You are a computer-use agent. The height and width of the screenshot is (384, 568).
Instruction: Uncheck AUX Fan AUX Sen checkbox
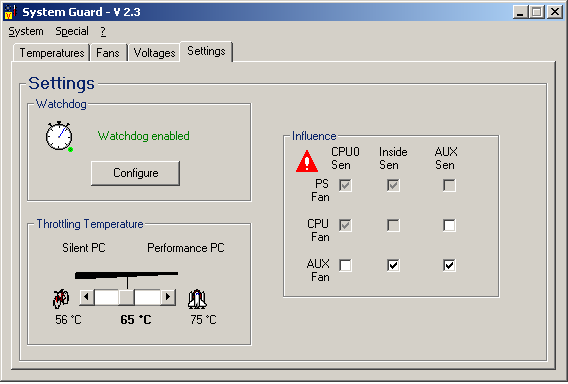449,265
